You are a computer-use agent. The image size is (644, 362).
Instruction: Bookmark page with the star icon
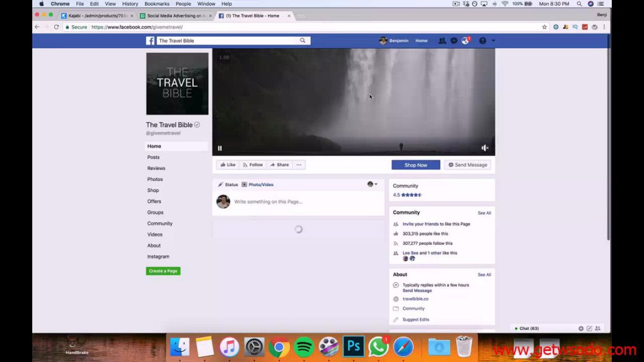[545, 27]
